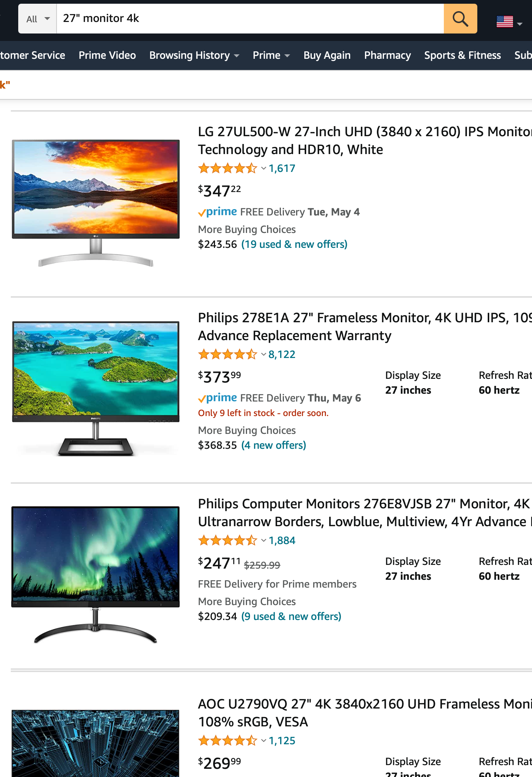Go to Prime Video in navigation bar

pos(107,55)
